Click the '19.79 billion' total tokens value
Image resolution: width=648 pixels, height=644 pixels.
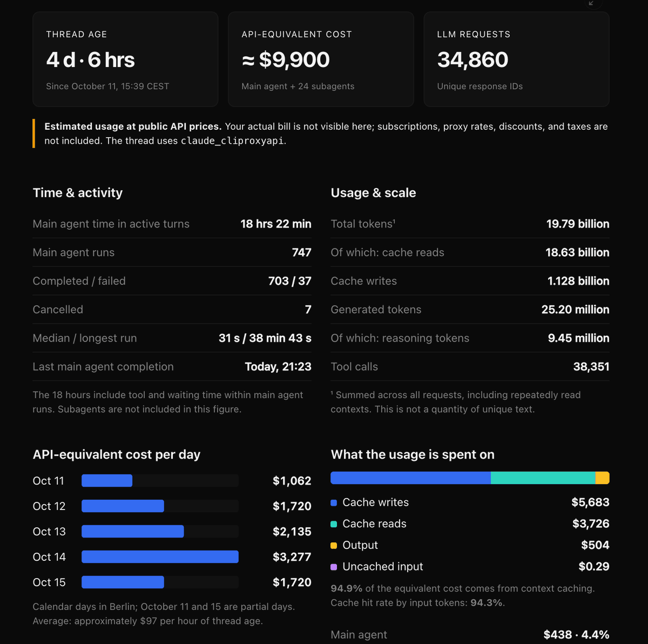pyautogui.click(x=578, y=224)
